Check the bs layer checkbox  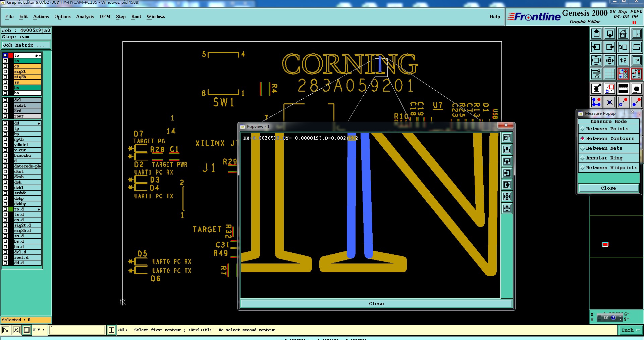[5, 88]
